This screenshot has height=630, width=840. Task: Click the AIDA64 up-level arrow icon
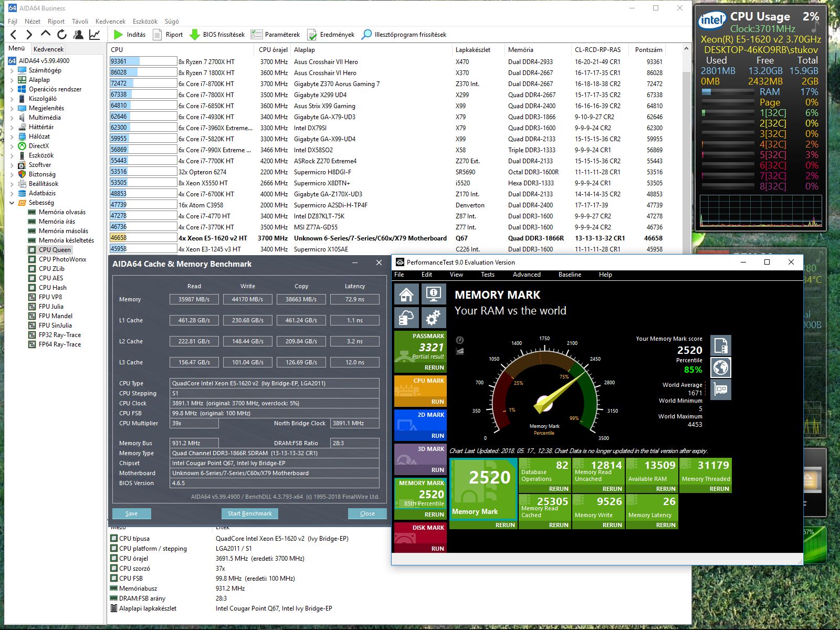(x=46, y=34)
